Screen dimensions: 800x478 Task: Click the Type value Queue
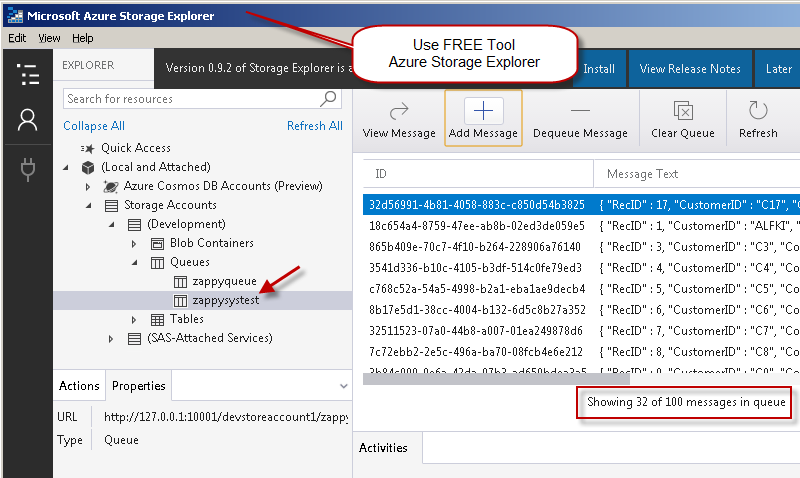point(121,440)
